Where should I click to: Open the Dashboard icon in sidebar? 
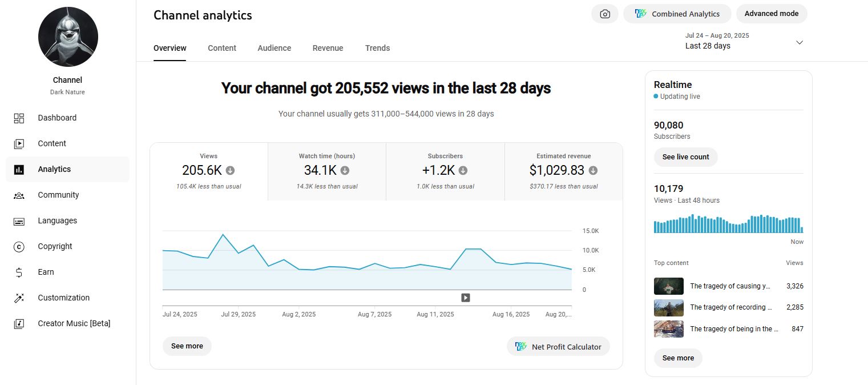[19, 118]
